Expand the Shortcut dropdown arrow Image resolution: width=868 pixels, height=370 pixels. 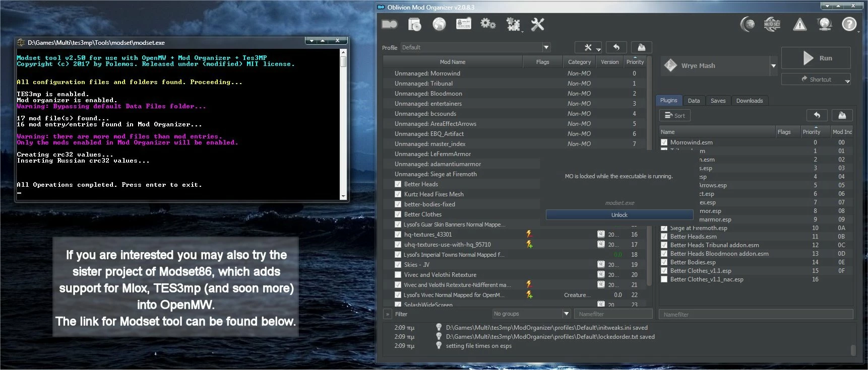(x=847, y=81)
